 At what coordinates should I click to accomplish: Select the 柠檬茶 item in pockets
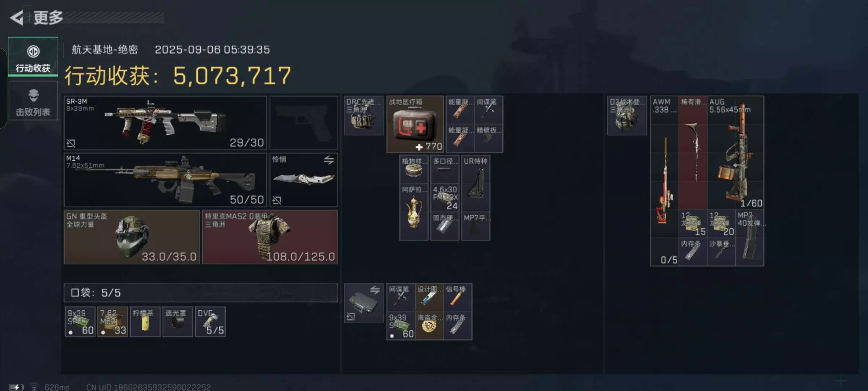145,322
